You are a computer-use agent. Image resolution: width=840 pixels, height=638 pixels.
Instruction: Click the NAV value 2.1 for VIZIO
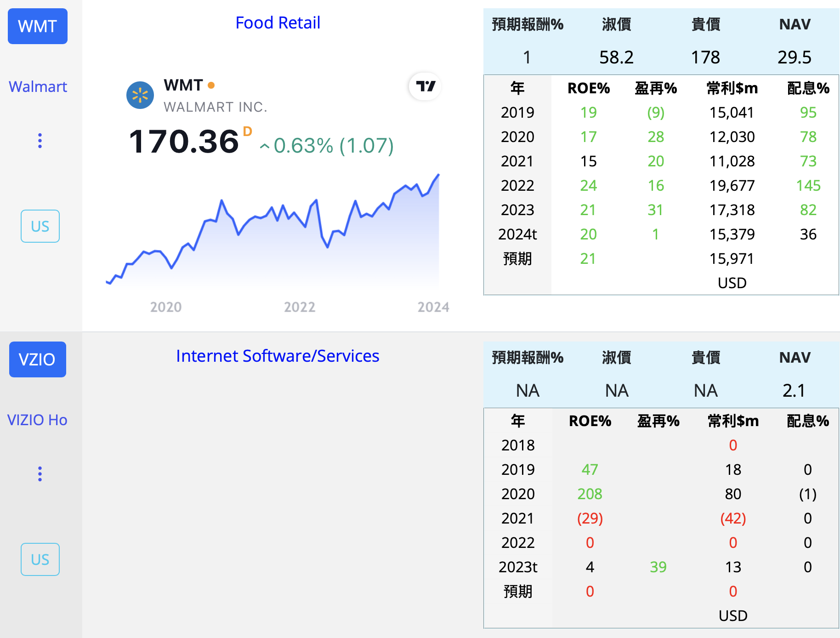[794, 391]
